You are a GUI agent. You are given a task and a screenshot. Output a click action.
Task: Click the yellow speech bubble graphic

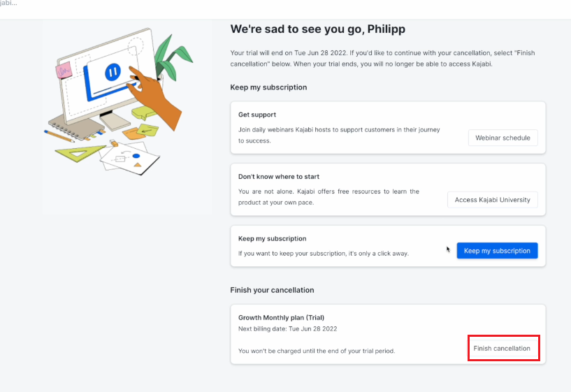[x=144, y=112]
